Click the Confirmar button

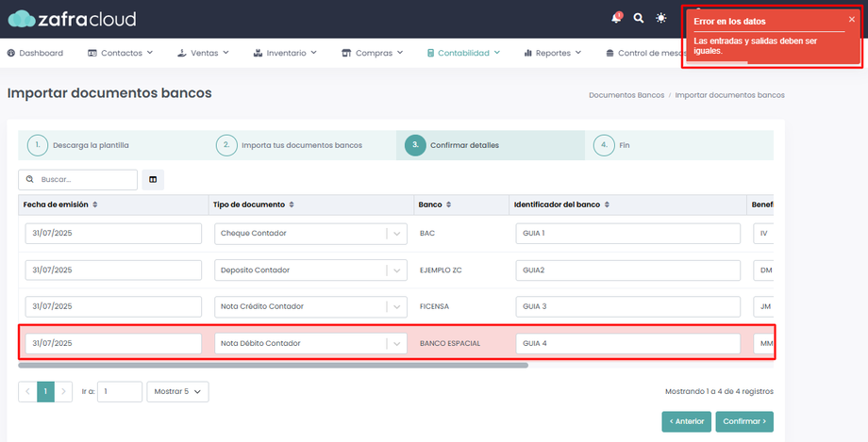point(744,421)
